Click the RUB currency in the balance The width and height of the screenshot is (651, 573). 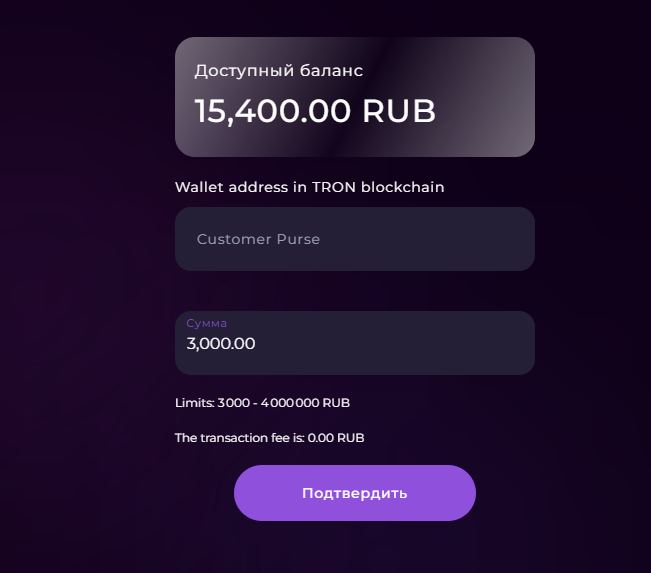tap(399, 111)
